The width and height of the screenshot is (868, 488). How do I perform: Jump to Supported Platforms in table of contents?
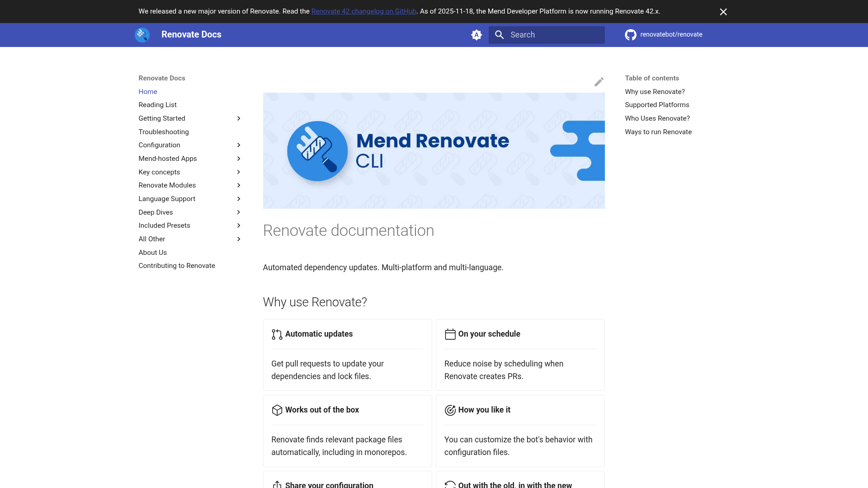point(657,105)
